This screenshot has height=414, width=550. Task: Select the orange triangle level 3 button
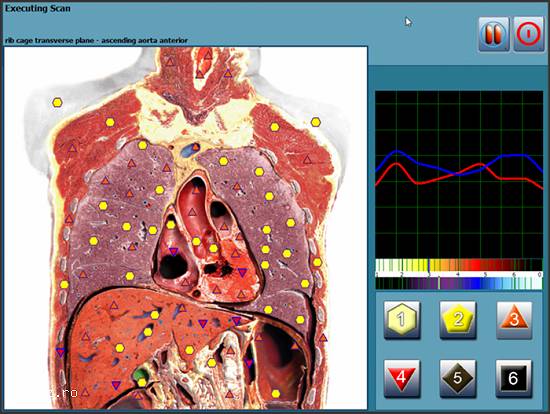click(514, 319)
